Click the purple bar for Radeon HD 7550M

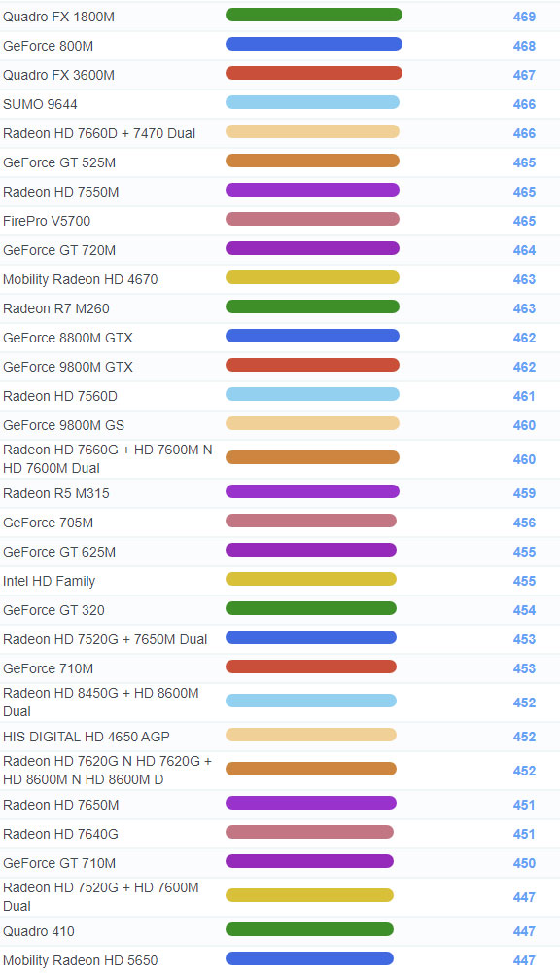[x=312, y=190]
